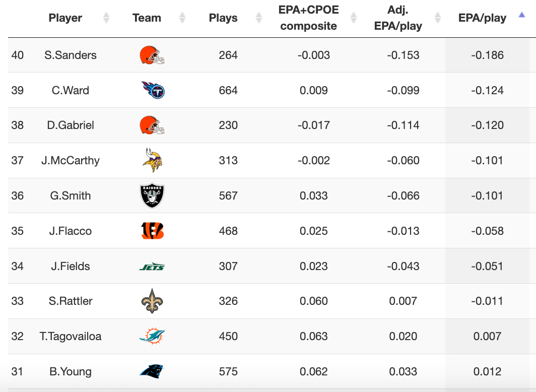Select the J.McCarthy player cell
Image resolution: width=536 pixels, height=392 pixels.
tap(71, 160)
